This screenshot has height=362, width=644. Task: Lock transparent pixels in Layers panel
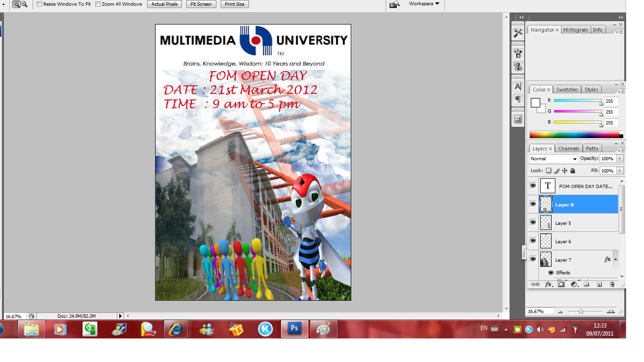tap(548, 171)
